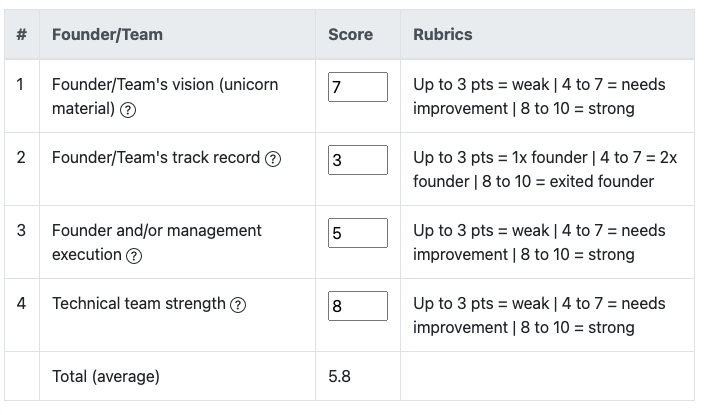Click the Rubrics column header

(x=443, y=34)
